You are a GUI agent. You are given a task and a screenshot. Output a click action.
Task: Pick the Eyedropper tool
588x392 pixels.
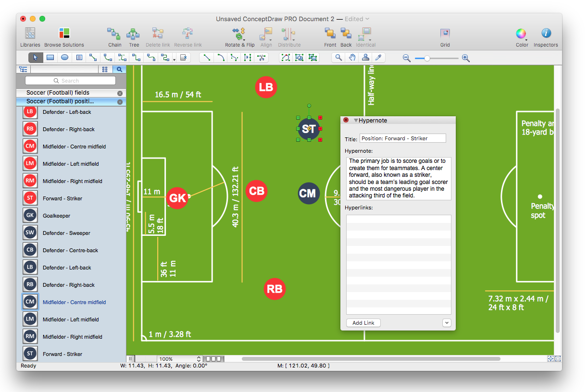pos(379,58)
